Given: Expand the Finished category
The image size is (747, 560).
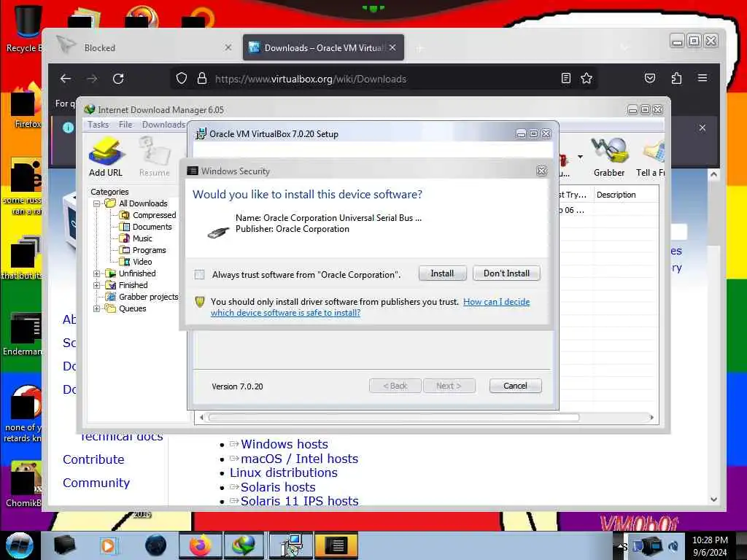Looking at the screenshot, I should pos(97,285).
